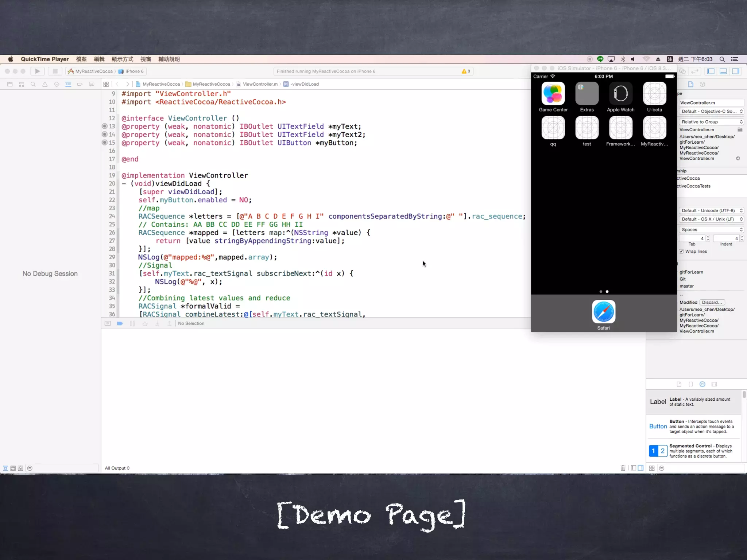Open the related items grid icon in jump bar

(x=106, y=84)
